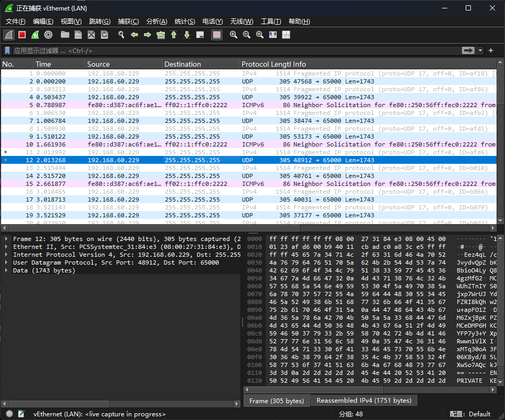Zoom in on packet list text
The height and width of the screenshot is (420, 505).
click(234, 35)
